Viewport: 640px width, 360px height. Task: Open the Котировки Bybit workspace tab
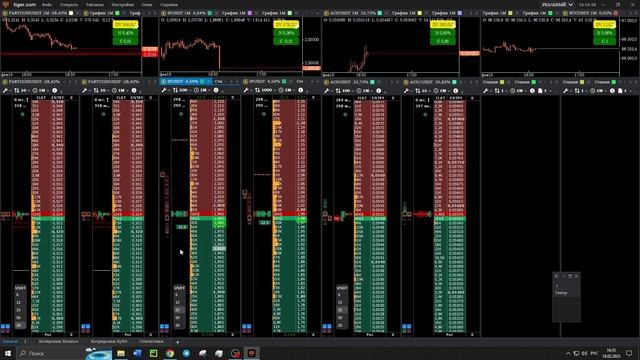[x=109, y=341]
